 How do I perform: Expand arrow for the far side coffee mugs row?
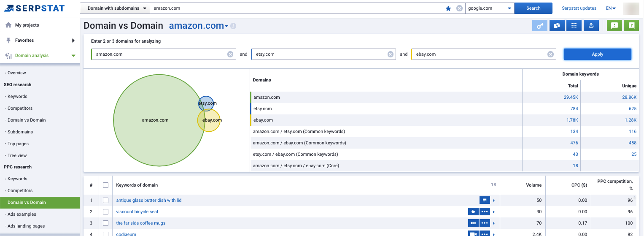point(494,223)
